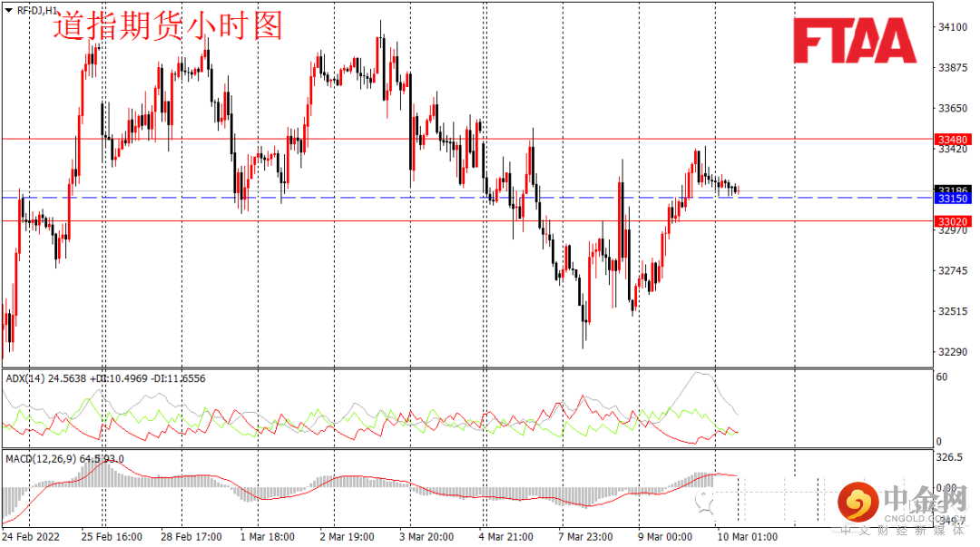Viewport: 980px width, 547px height.
Task: Select the red 33480 price level label
Action: tap(952, 140)
